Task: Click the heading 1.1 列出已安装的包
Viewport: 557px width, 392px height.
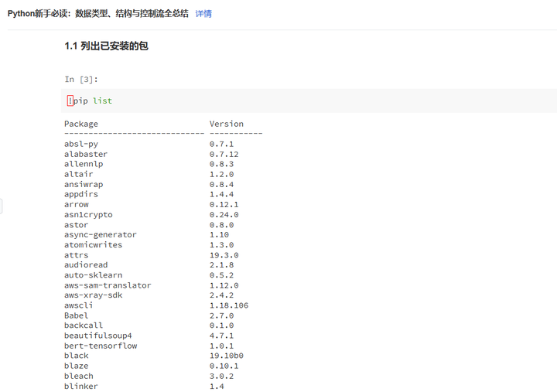Action: point(106,46)
